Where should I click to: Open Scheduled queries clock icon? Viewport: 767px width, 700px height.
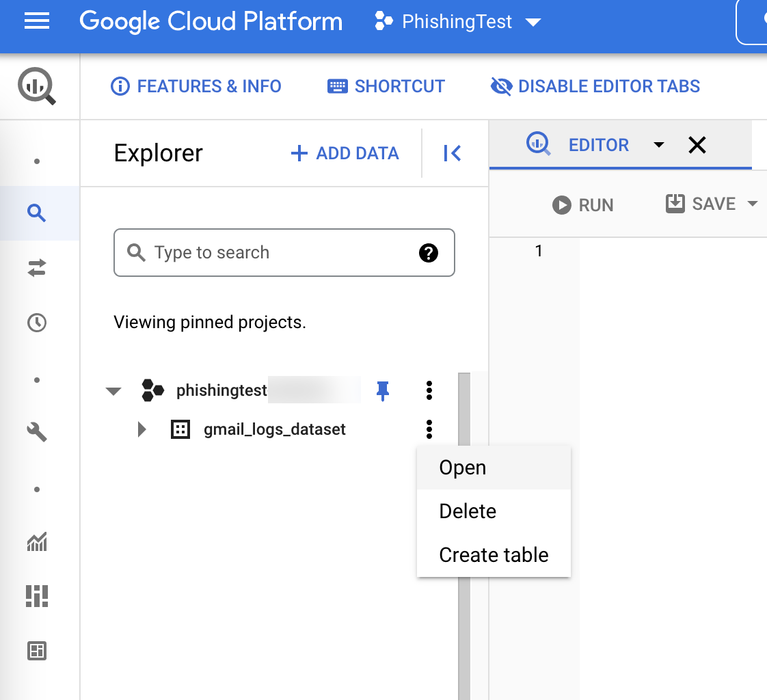(x=37, y=323)
